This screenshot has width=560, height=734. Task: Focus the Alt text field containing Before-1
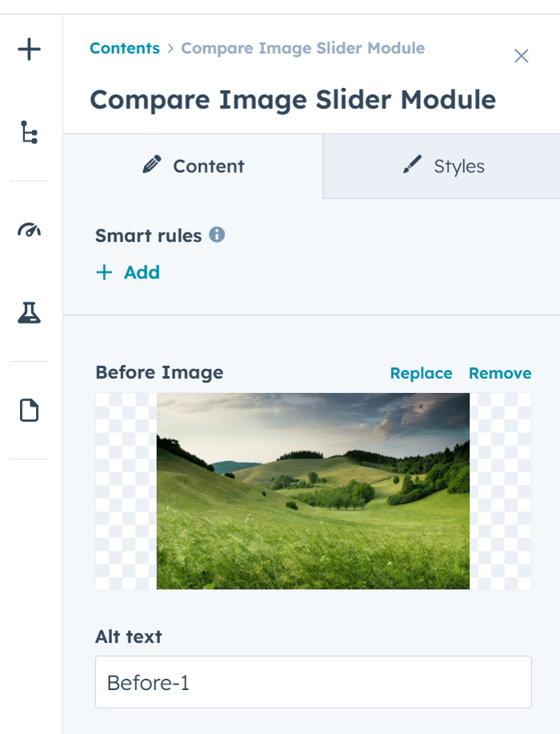click(314, 682)
